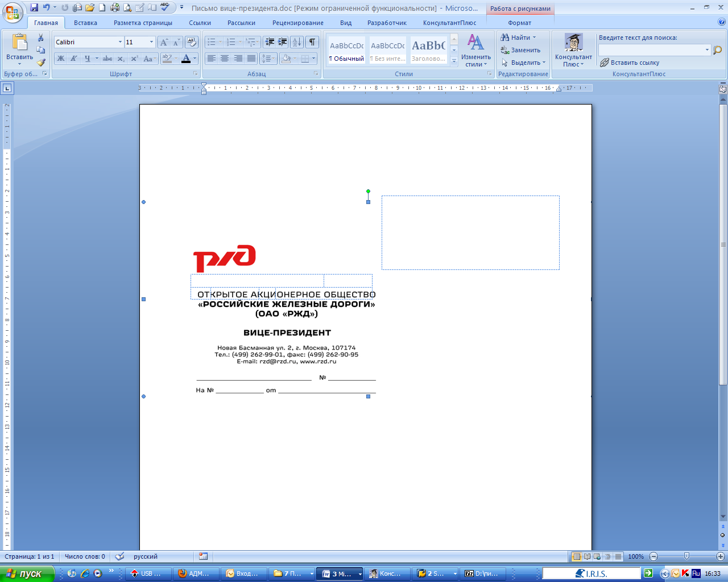Toggle strikethrough abc formatting
The image size is (728, 582).
tap(107, 59)
